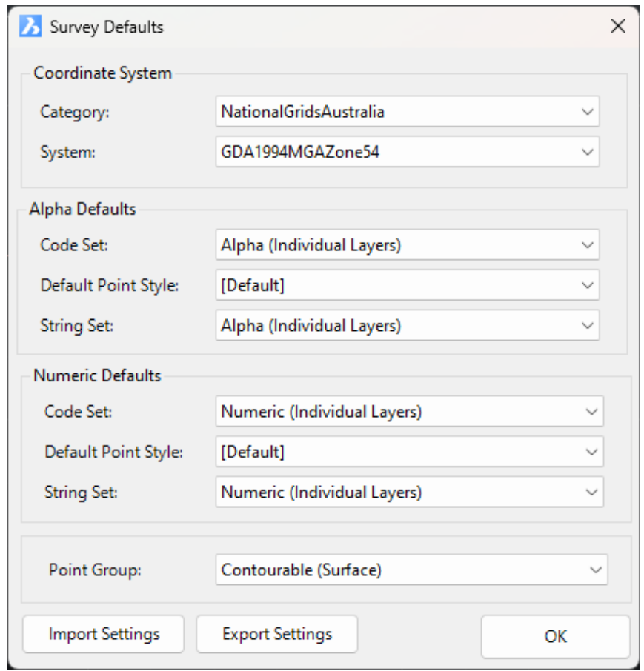Open the Numeric Defaults String Set dropdown
644x671 pixels.
coord(409,492)
